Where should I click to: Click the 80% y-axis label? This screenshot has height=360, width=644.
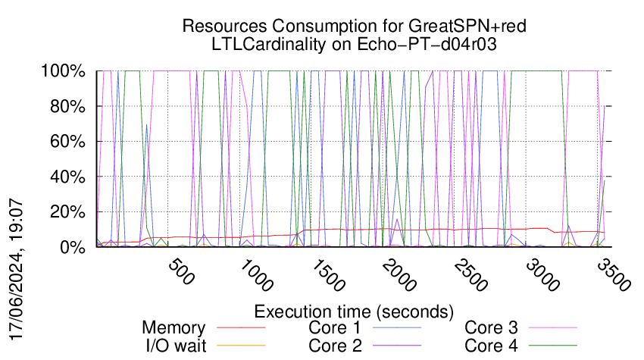pyautogui.click(x=67, y=107)
